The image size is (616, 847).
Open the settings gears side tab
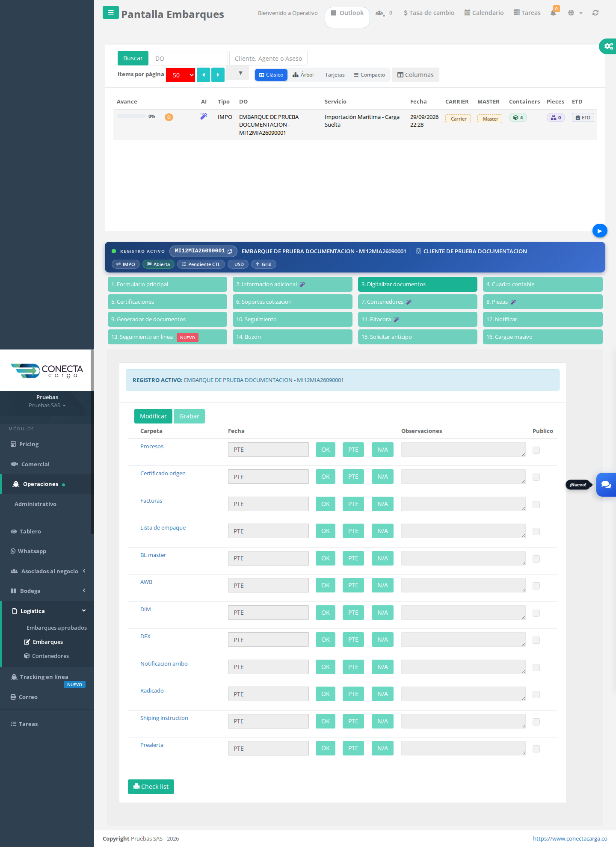coord(608,46)
